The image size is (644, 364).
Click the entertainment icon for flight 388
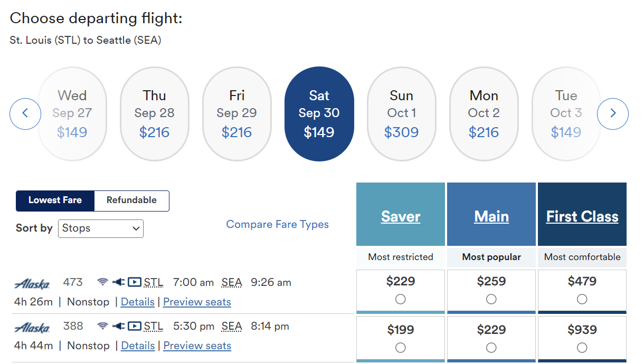pos(135,326)
